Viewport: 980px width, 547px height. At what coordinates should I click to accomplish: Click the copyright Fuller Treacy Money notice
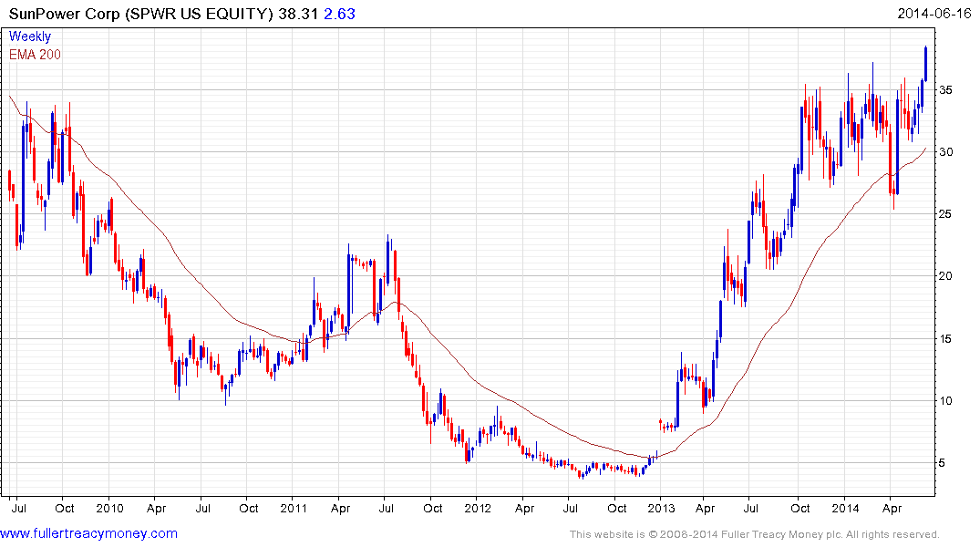(755, 534)
